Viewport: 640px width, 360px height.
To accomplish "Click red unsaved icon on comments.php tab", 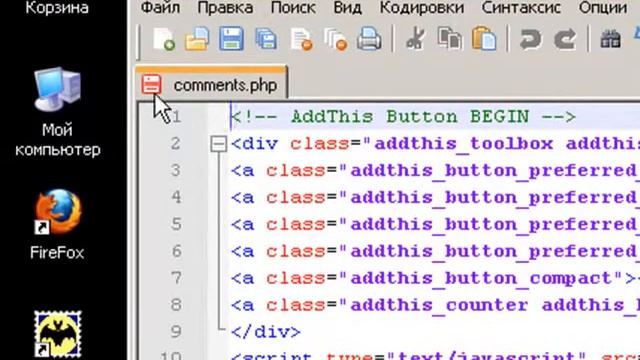I will 151,84.
